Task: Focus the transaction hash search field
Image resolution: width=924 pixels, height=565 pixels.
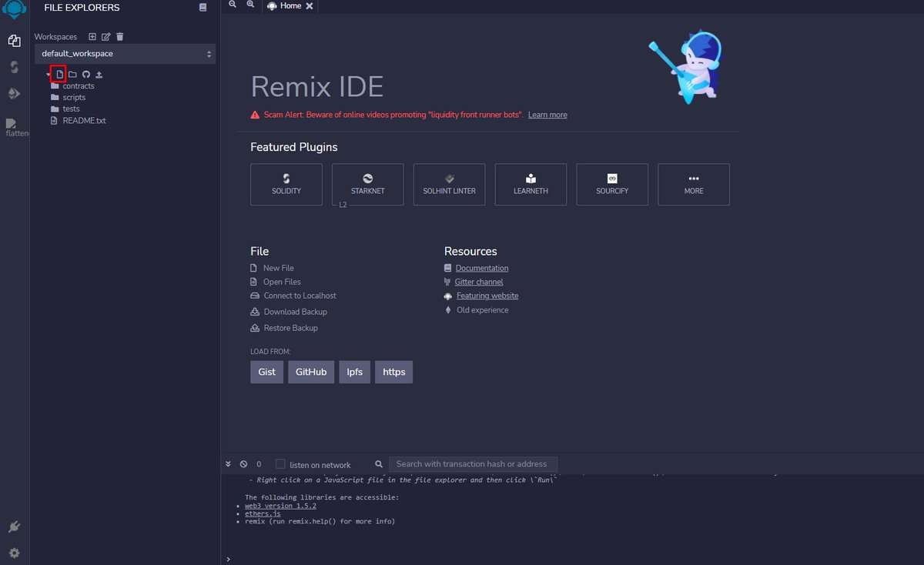Action: pos(473,464)
